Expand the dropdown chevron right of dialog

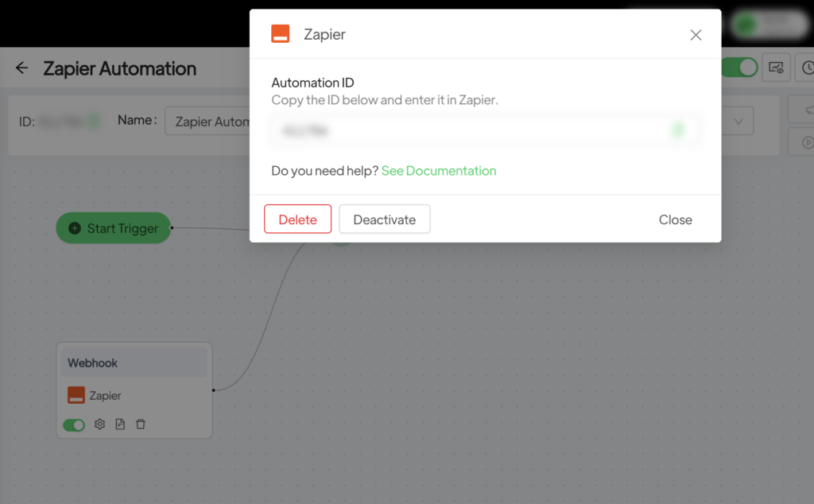pyautogui.click(x=738, y=122)
